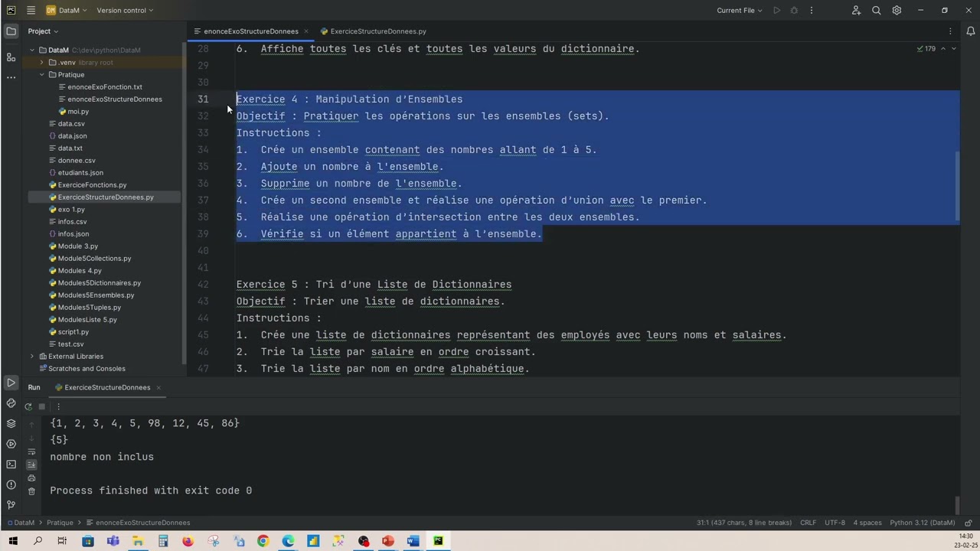Select moi.py in project tree
The image size is (980, 551).
pyautogui.click(x=77, y=111)
